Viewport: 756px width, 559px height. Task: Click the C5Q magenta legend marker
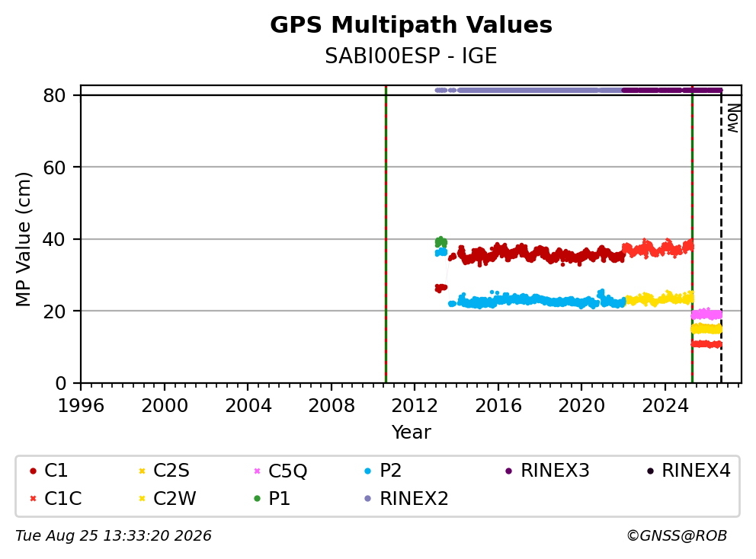pyautogui.click(x=257, y=471)
